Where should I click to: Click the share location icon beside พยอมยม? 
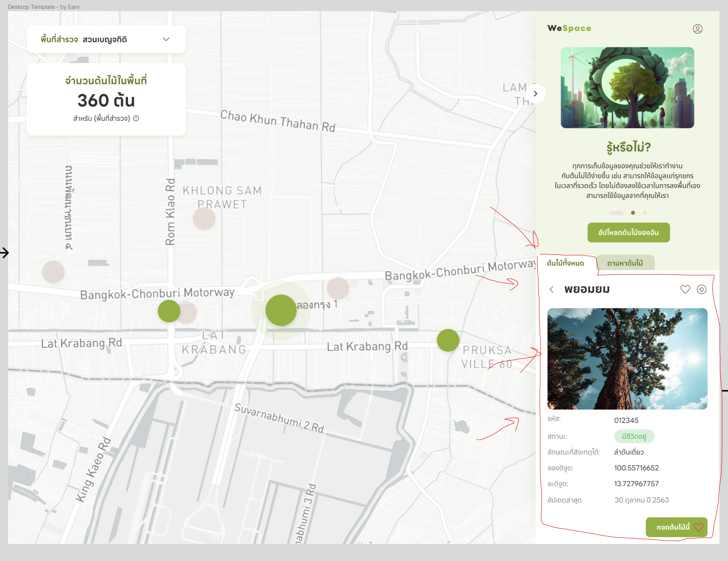[702, 289]
